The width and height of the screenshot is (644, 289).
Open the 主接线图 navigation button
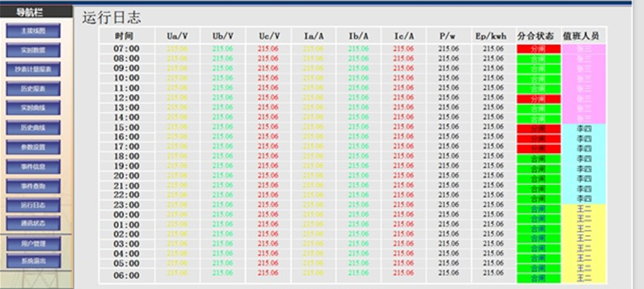point(33,31)
